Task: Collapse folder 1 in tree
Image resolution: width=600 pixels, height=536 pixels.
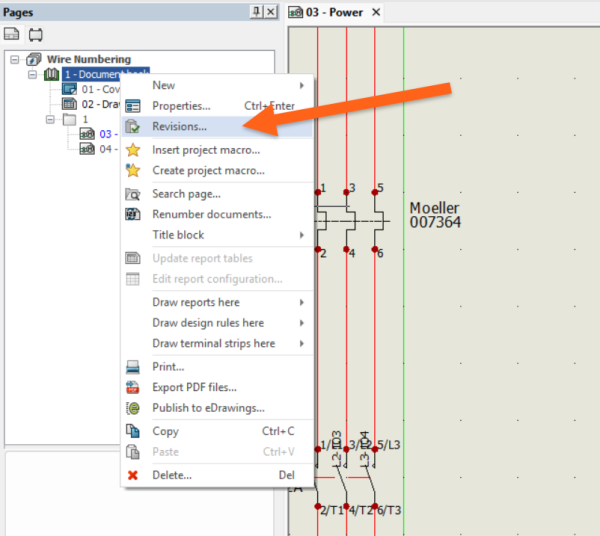Action: [50, 120]
